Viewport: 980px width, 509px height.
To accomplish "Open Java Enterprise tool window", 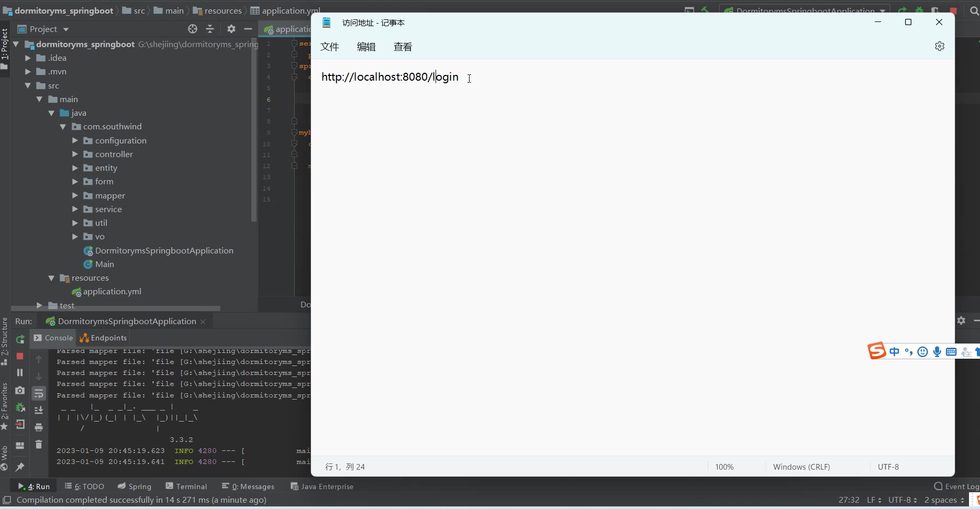I will (x=322, y=486).
